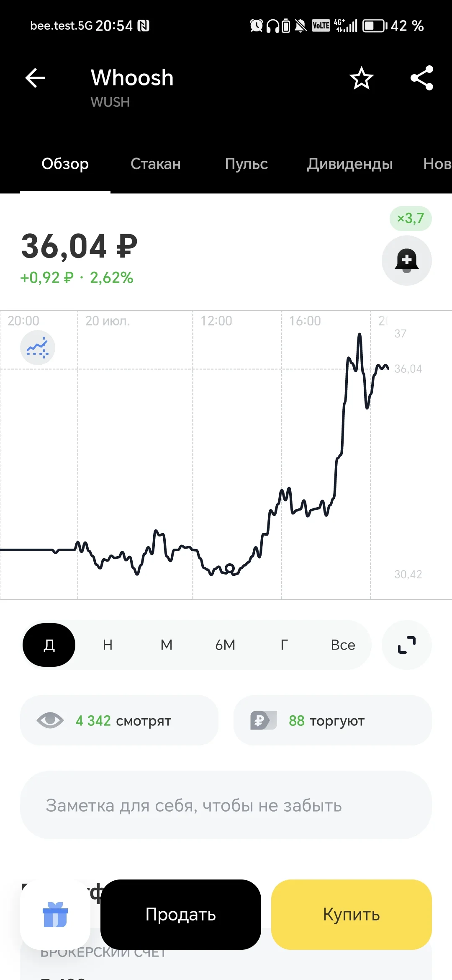Focus the note field Заметка для себя
This screenshot has width=452, height=980.
(226, 805)
